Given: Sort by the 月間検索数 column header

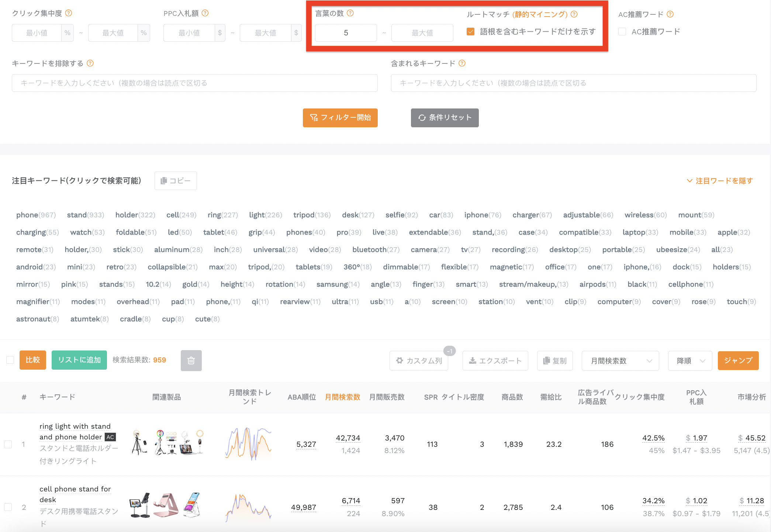Looking at the screenshot, I should click(342, 397).
